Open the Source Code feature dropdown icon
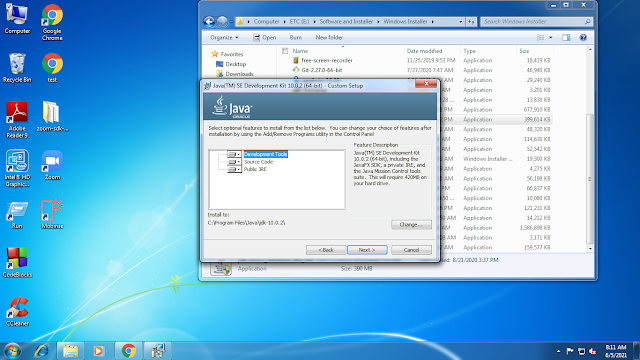 pos(234,162)
